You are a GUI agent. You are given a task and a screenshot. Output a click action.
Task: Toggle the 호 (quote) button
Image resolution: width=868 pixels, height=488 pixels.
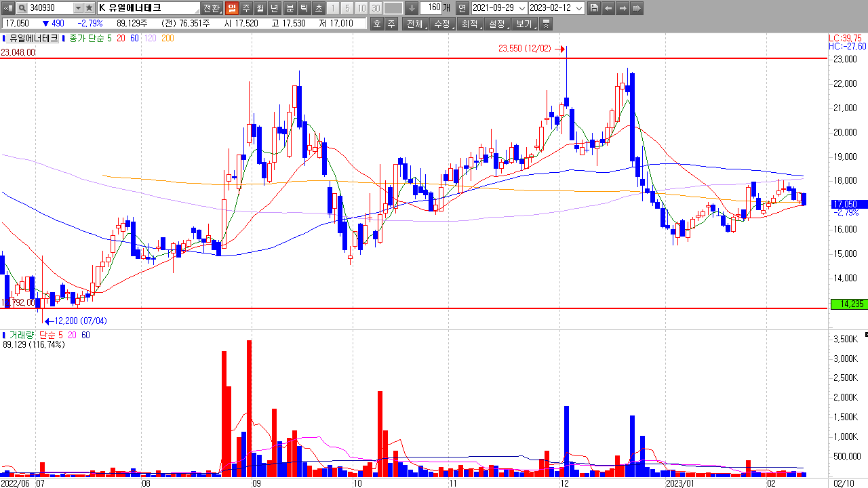pyautogui.click(x=377, y=24)
